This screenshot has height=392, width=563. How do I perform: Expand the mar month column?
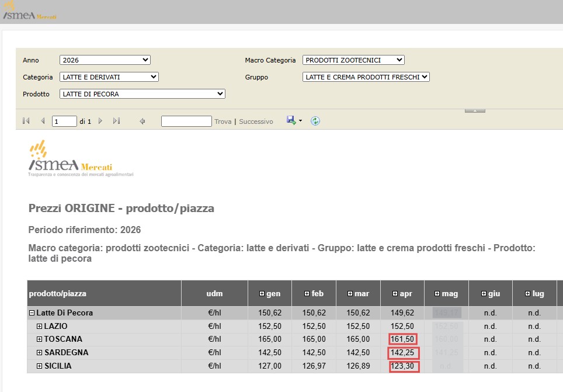[x=350, y=293]
